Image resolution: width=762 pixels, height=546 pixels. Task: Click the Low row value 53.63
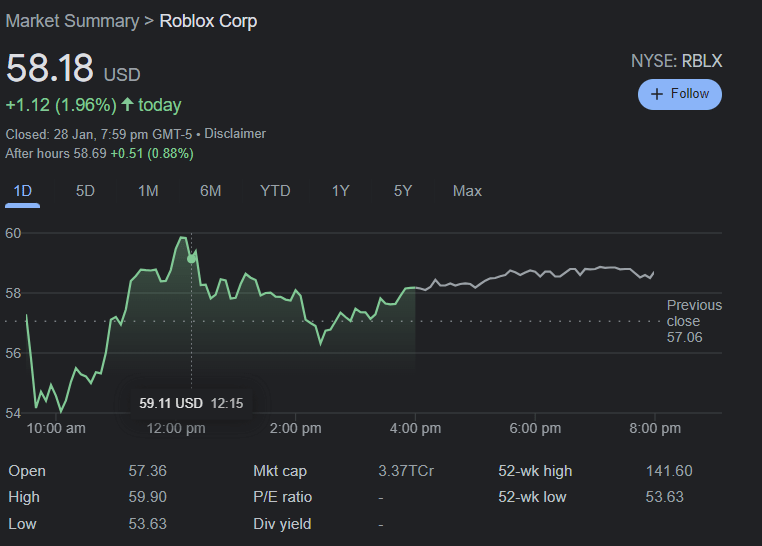point(147,524)
